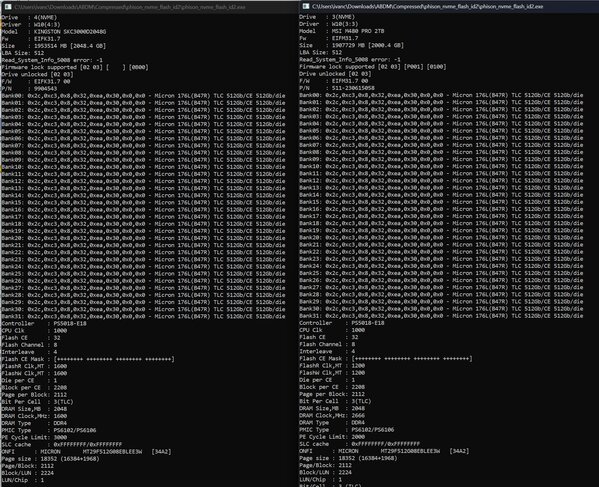Viewport: 599px width, 487px height.
Task: Click the Drive : 4(NVME) line
Action: coord(29,18)
